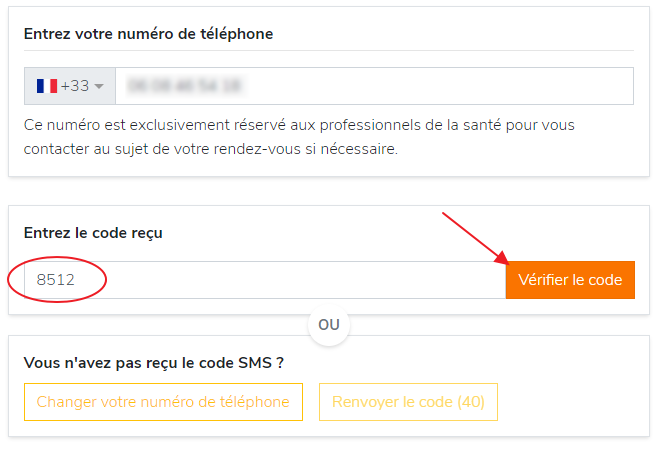The image size is (663, 453).
Task: Click into the received code field
Action: coord(265,280)
